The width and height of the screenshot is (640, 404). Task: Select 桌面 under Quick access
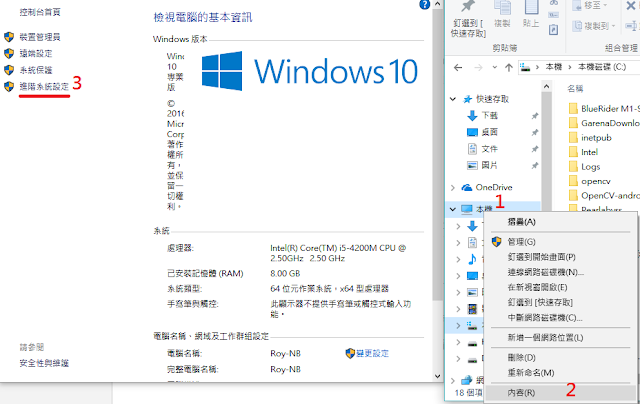coord(482,132)
